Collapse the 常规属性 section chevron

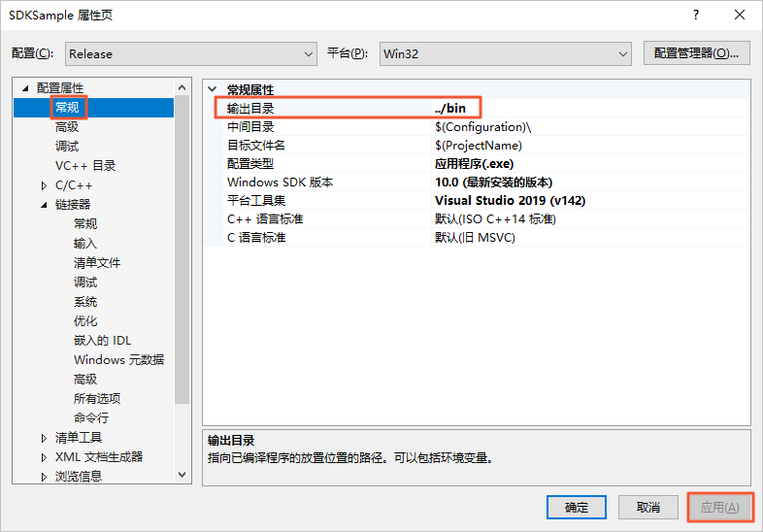213,89
